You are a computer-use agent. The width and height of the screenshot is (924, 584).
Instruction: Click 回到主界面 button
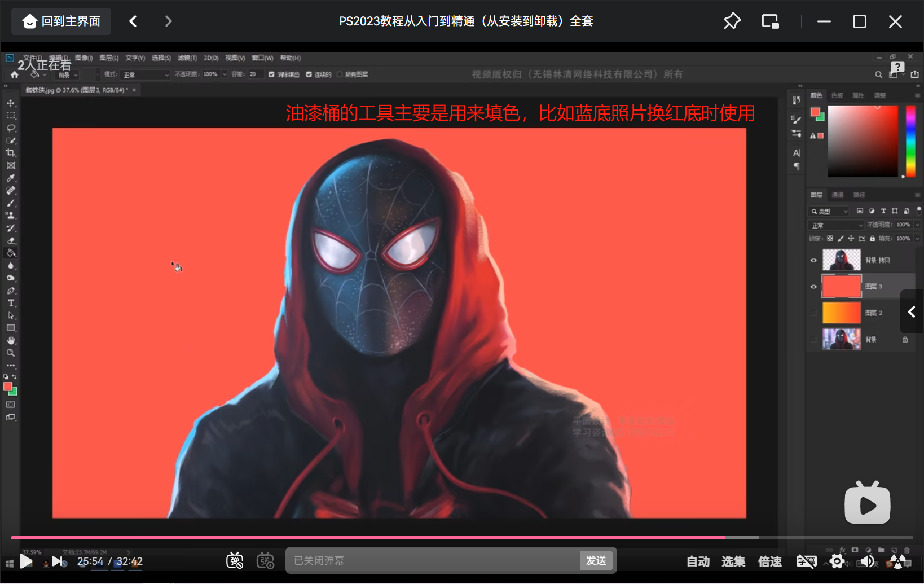click(x=61, y=21)
